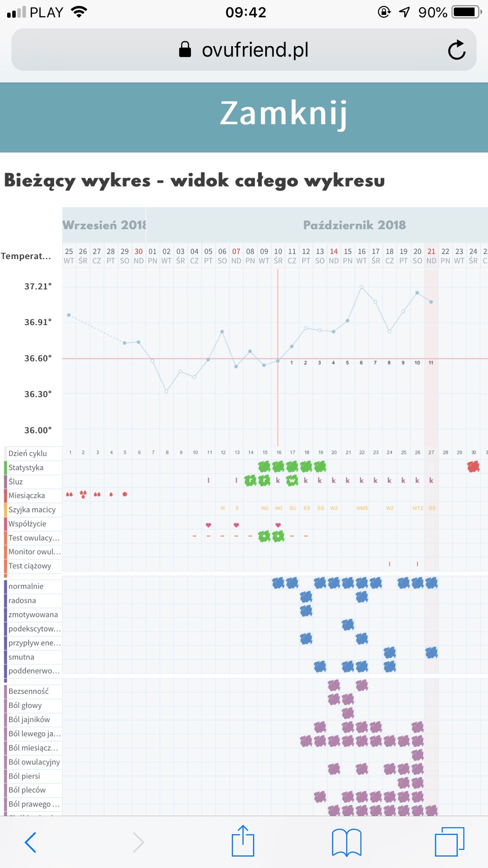Tap the Safari back arrow
Viewport: 488px width, 868px height.
coord(30,842)
